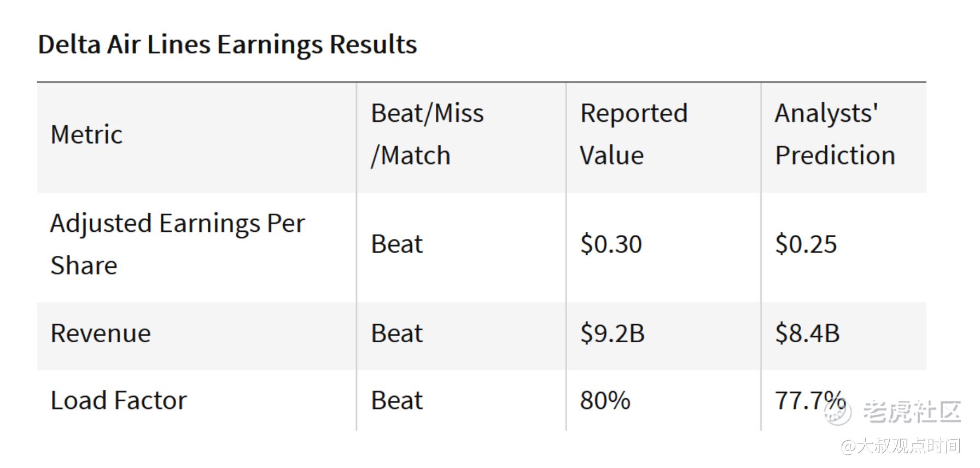Screen dimensions: 980x468
Task: Click the Delta Air Lines Earnings Results title
Action: pos(227,44)
